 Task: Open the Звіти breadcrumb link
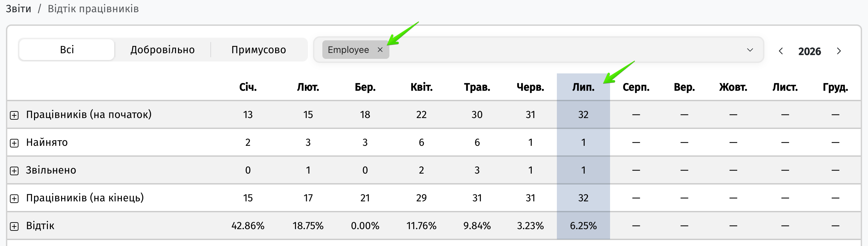point(18,9)
